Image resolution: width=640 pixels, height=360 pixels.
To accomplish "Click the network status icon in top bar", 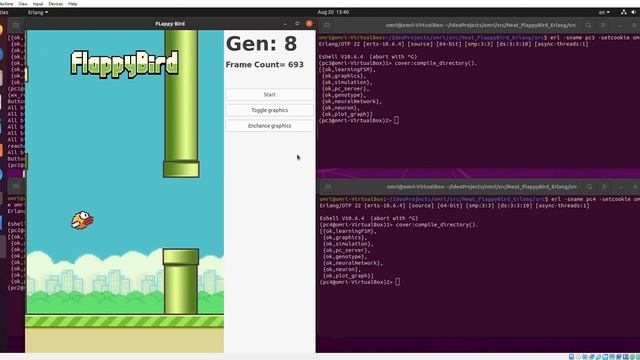I will 624,12.
